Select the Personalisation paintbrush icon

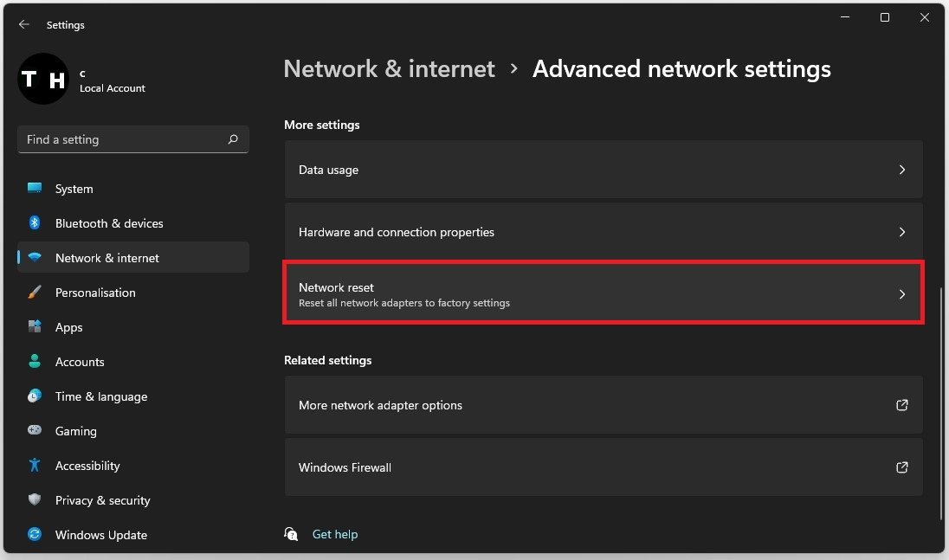point(35,293)
